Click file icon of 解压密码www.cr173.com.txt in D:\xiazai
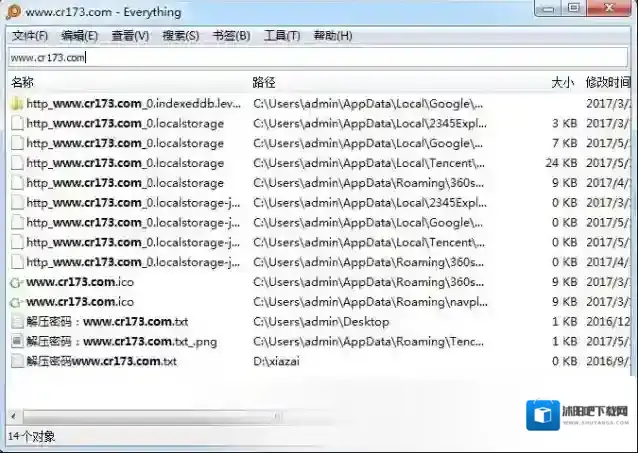638x453 pixels. point(17,361)
